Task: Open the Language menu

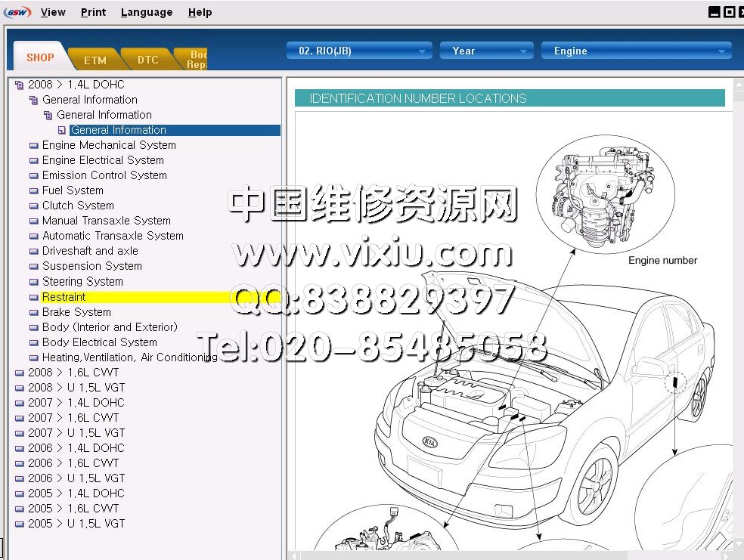Action: (146, 12)
